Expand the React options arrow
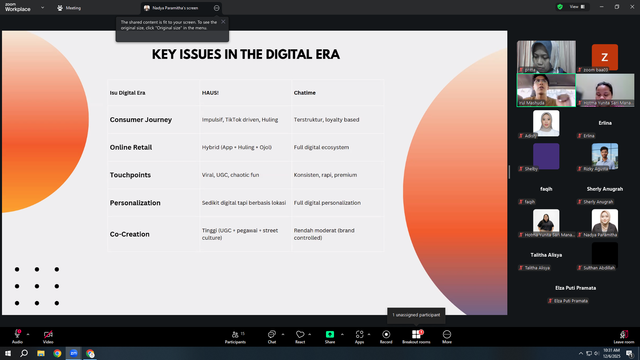This screenshot has height=360, width=640. click(310, 334)
